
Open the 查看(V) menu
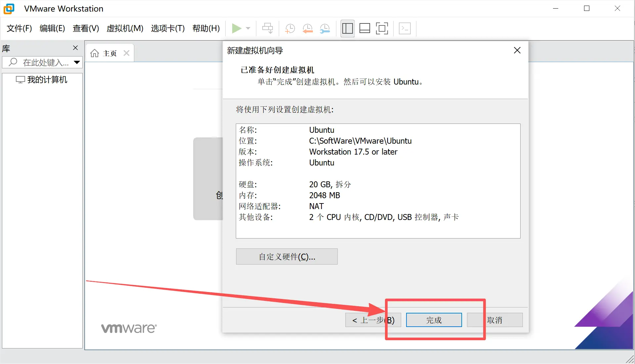pos(86,28)
